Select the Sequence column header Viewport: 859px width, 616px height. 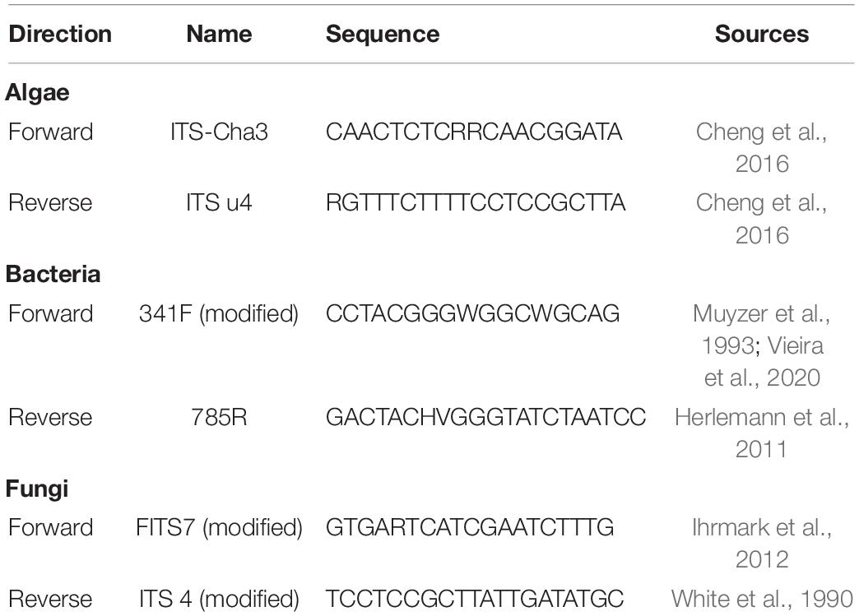tap(383, 34)
